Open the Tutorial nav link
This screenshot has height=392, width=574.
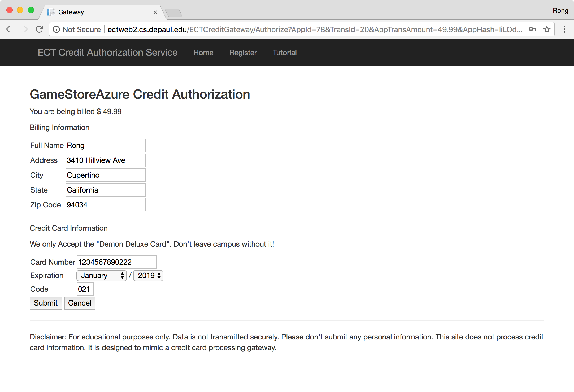285,53
